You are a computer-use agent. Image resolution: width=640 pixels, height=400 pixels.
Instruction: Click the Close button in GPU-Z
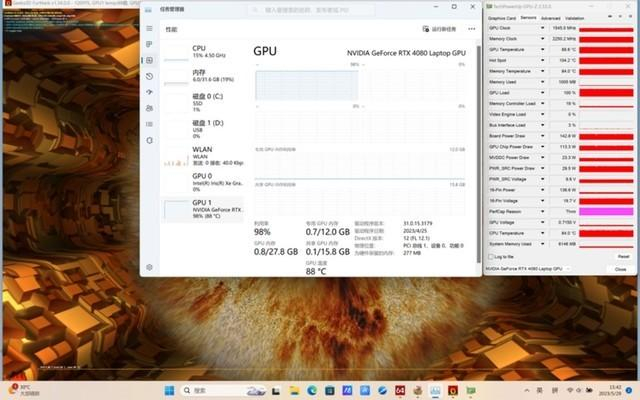[620, 269]
